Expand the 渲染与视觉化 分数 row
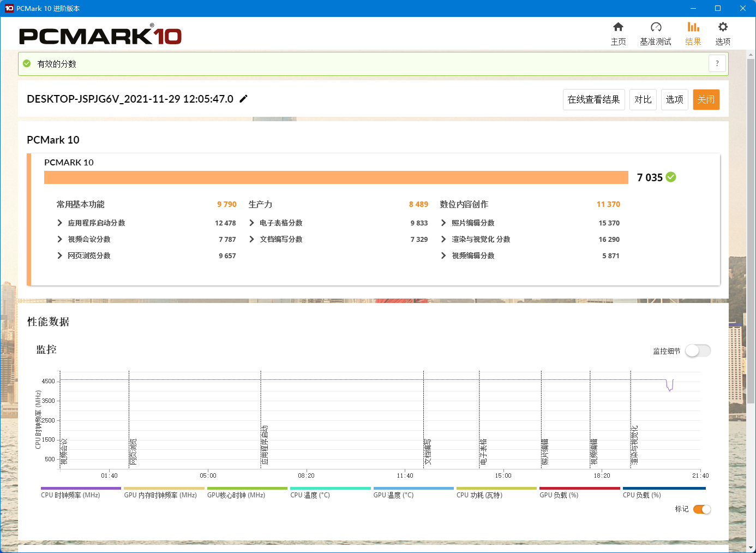756x553 pixels. click(x=443, y=239)
